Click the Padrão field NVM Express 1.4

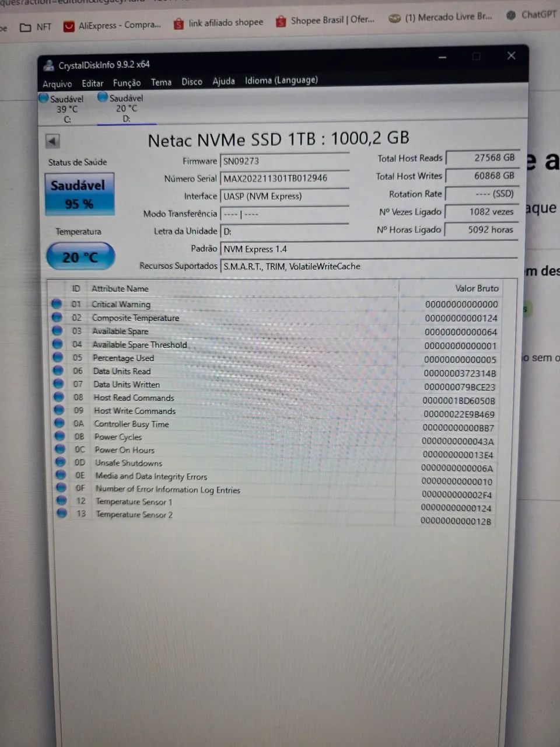click(x=369, y=249)
